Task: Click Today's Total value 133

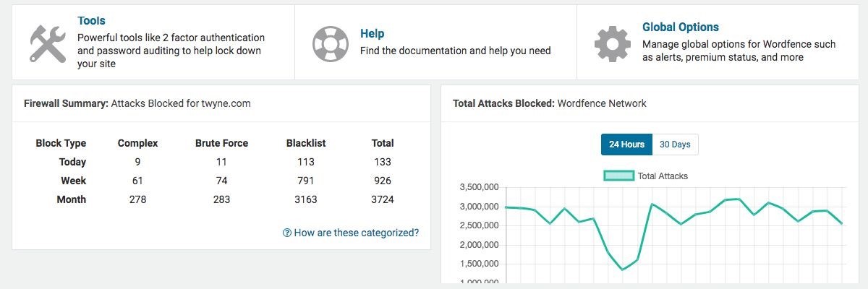Action: (x=383, y=162)
